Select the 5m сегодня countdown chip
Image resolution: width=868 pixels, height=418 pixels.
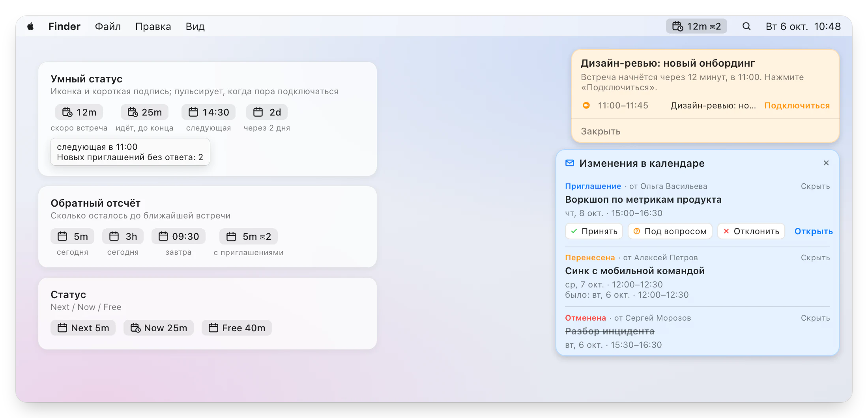tap(73, 237)
